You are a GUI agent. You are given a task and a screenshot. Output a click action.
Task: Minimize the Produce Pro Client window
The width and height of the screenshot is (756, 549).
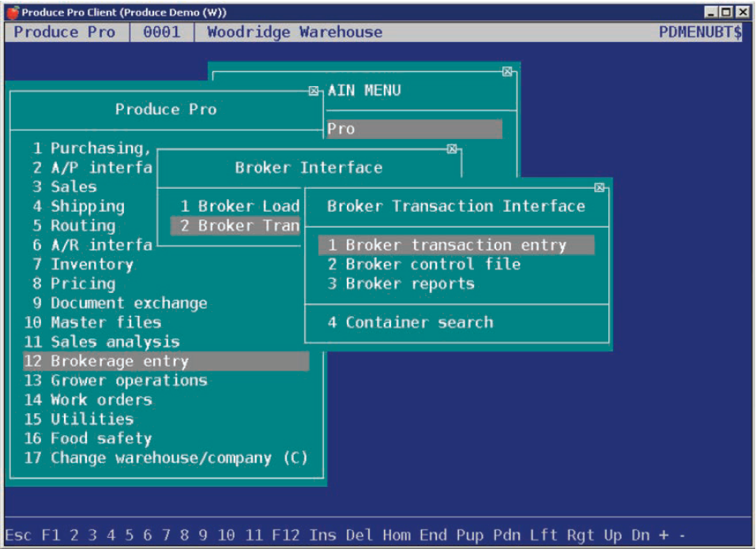[710, 12]
